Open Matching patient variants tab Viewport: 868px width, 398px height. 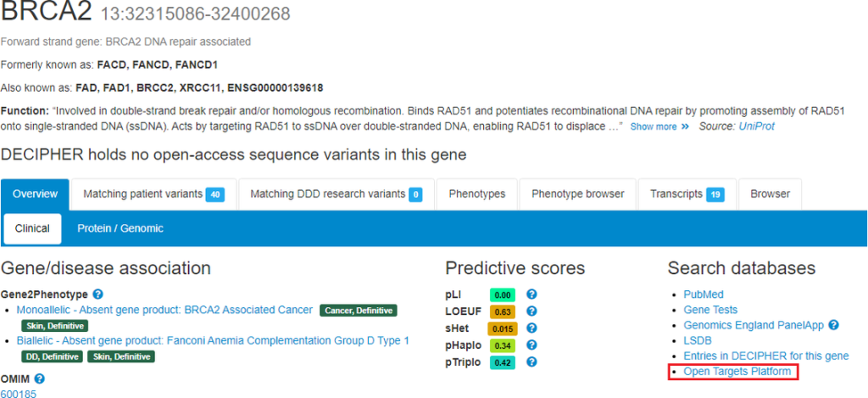(154, 194)
